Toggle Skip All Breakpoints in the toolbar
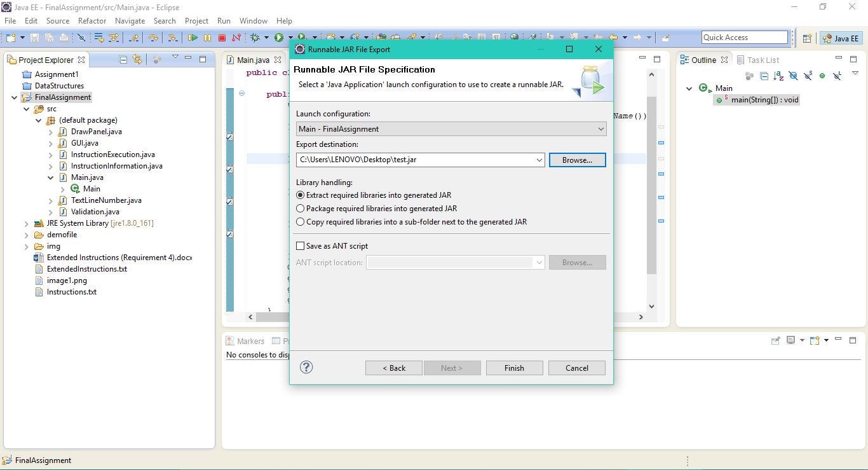Image resolution: width=868 pixels, height=470 pixels. [82, 38]
